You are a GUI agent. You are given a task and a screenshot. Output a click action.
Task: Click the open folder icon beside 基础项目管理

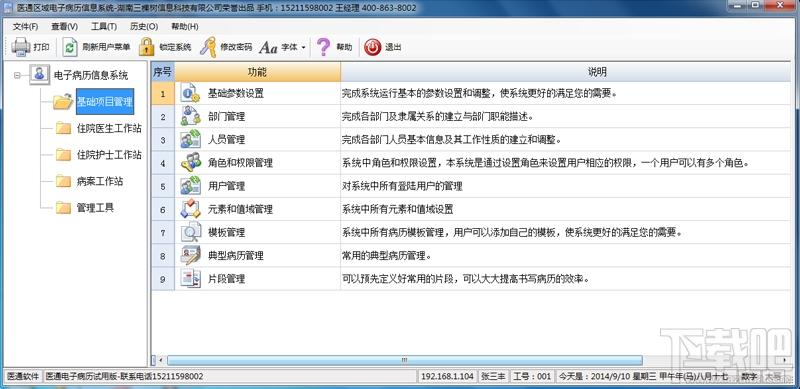click(x=63, y=102)
